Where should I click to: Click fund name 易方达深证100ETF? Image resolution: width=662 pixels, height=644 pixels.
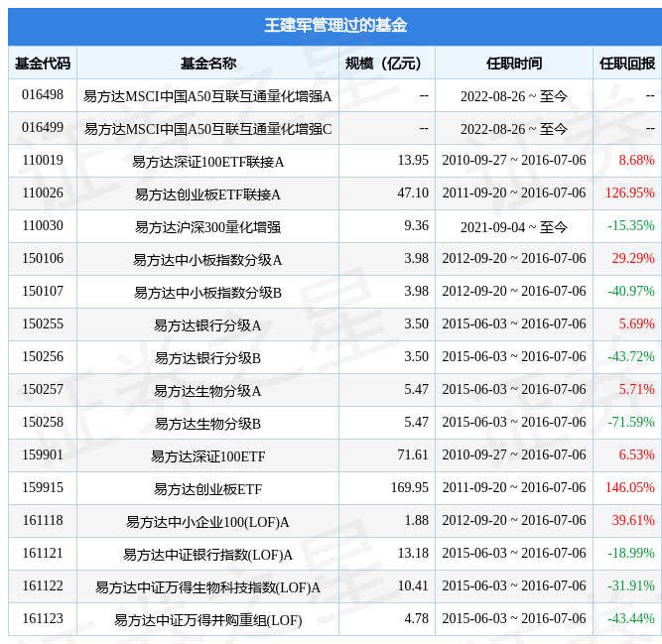click(207, 456)
